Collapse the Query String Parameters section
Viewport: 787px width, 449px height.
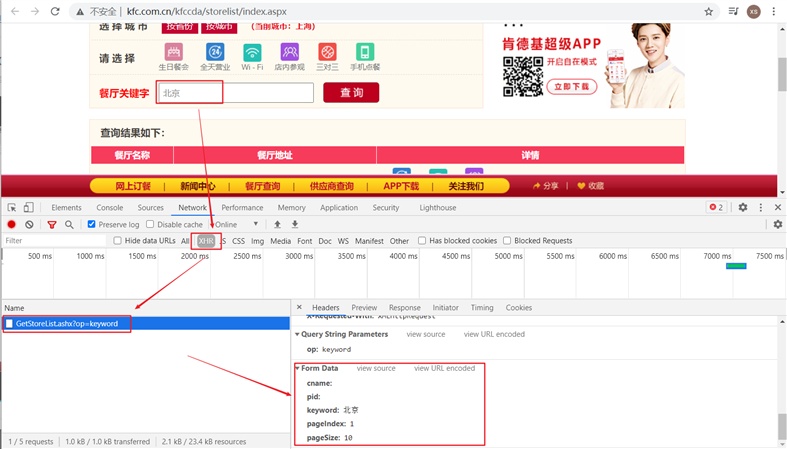(x=297, y=334)
